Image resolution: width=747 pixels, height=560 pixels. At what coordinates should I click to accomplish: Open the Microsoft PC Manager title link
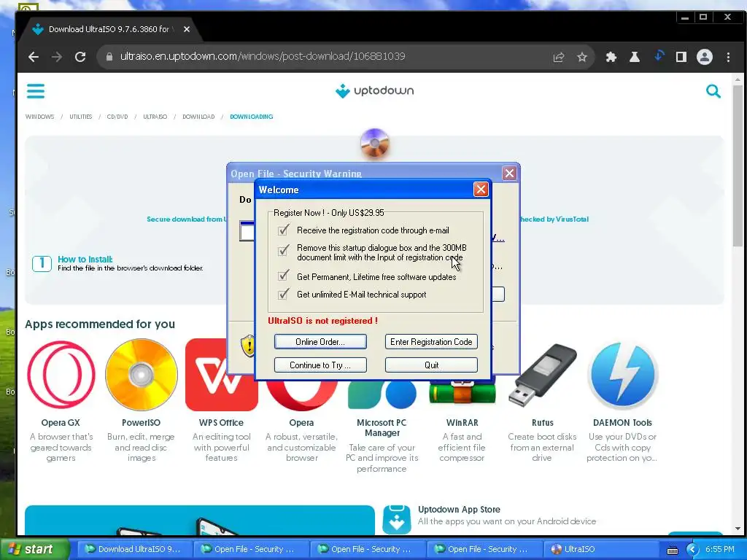(382, 427)
